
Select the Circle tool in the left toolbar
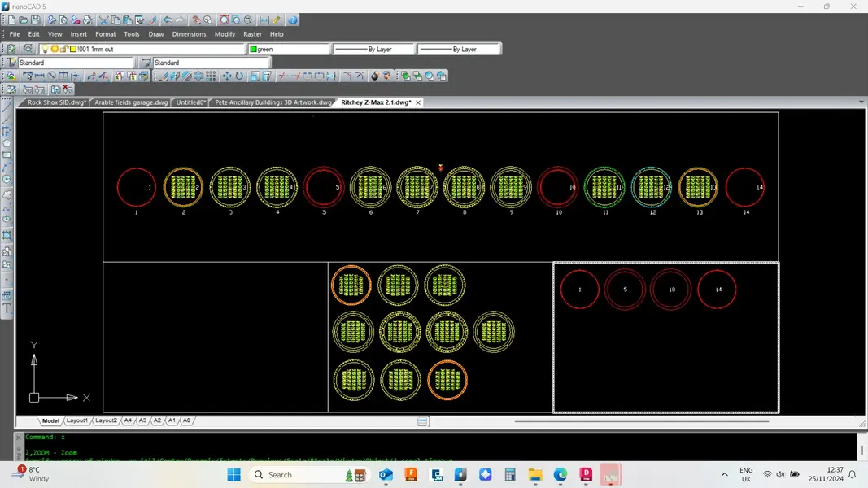(7, 179)
